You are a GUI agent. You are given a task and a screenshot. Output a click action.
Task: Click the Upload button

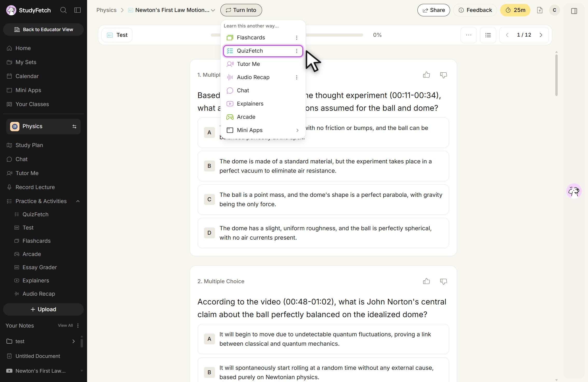tap(43, 309)
